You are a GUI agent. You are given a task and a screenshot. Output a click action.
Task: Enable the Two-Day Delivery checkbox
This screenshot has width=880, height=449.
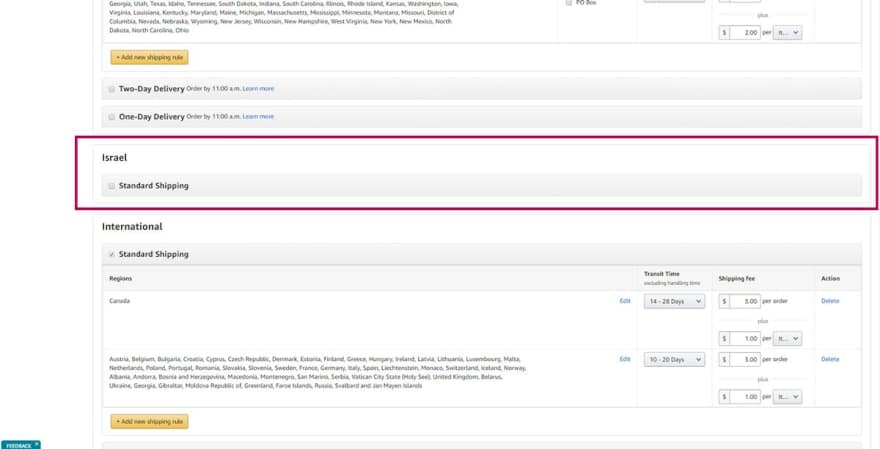click(x=111, y=89)
